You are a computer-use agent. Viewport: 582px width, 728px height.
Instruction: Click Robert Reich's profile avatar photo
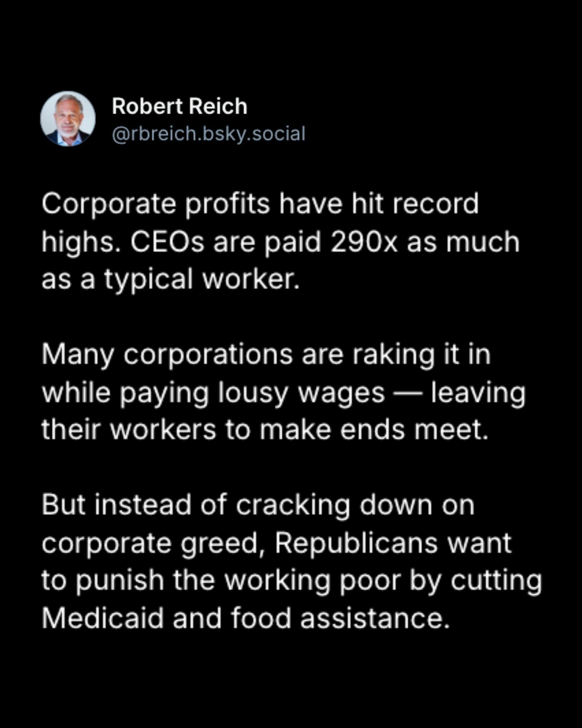coord(68,119)
